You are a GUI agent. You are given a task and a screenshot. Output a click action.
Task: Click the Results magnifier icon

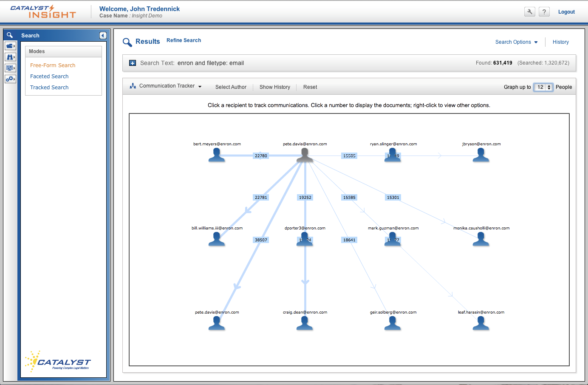127,42
